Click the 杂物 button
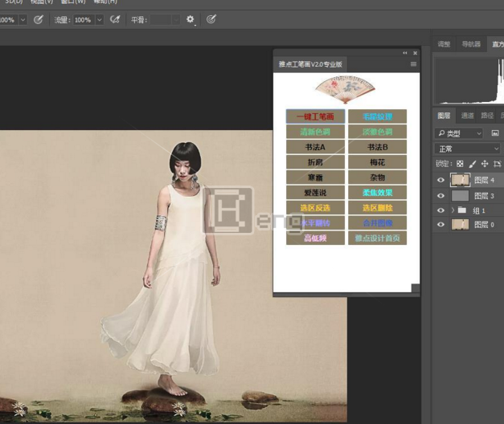This screenshot has width=504, height=424. click(x=377, y=177)
